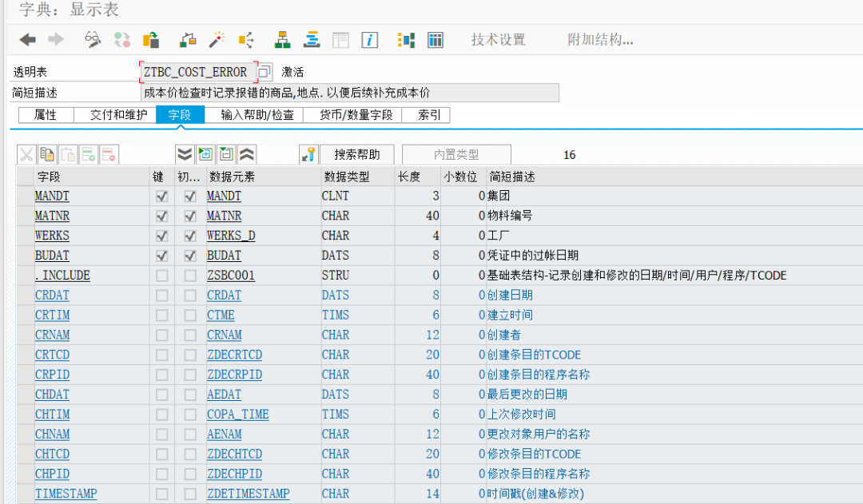Click the Insert row icon

[89, 155]
